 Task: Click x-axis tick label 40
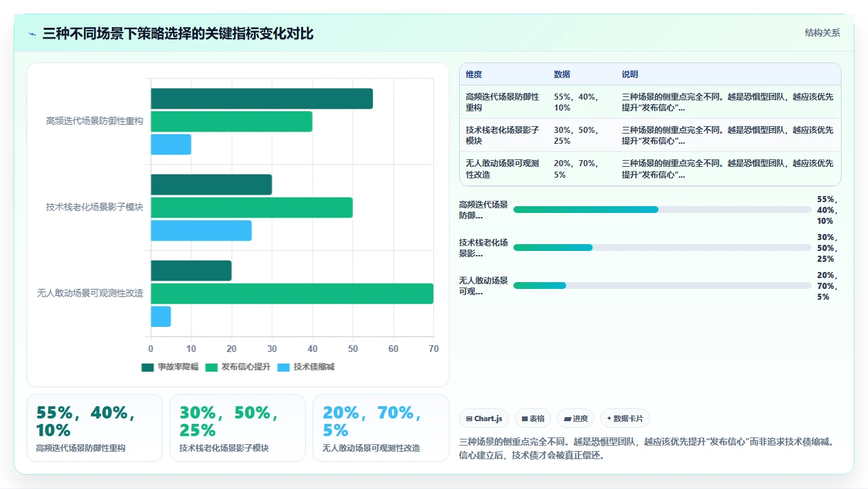coord(313,349)
